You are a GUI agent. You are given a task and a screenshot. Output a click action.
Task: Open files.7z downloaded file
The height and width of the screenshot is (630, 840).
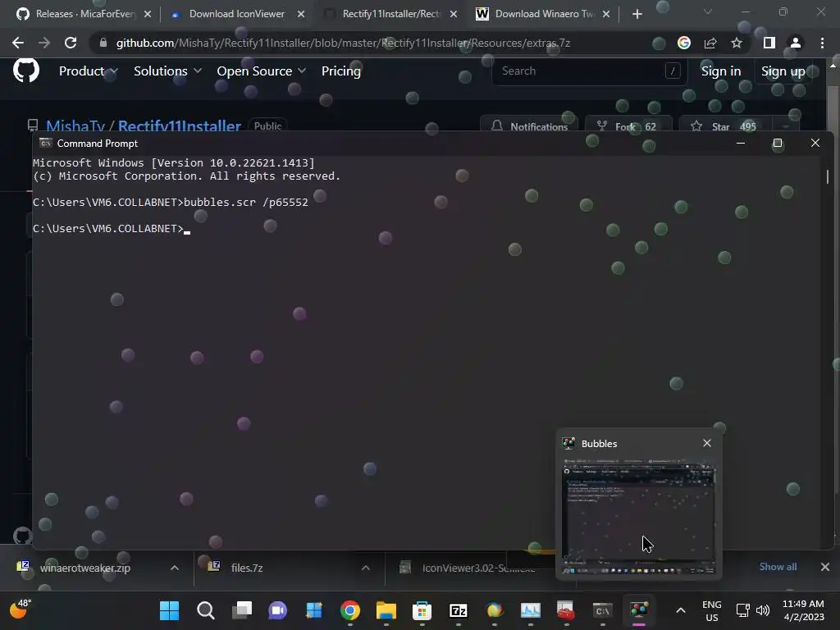246,568
